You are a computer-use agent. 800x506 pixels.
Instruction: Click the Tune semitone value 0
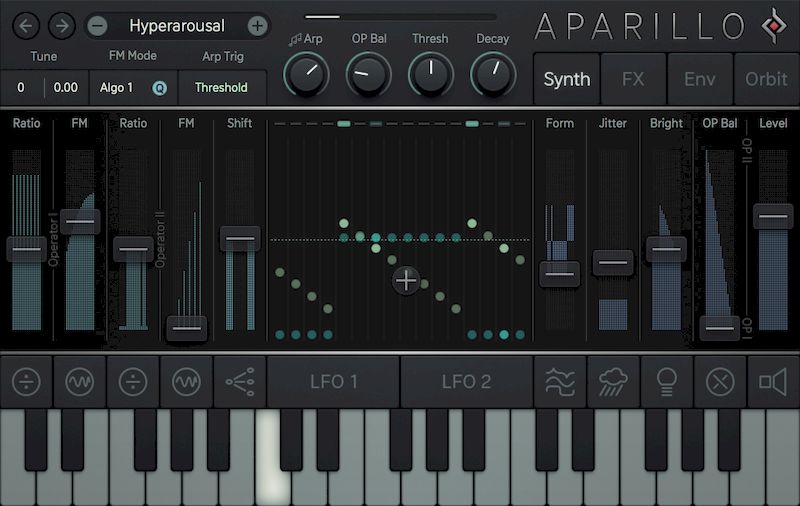pyautogui.click(x=21, y=88)
